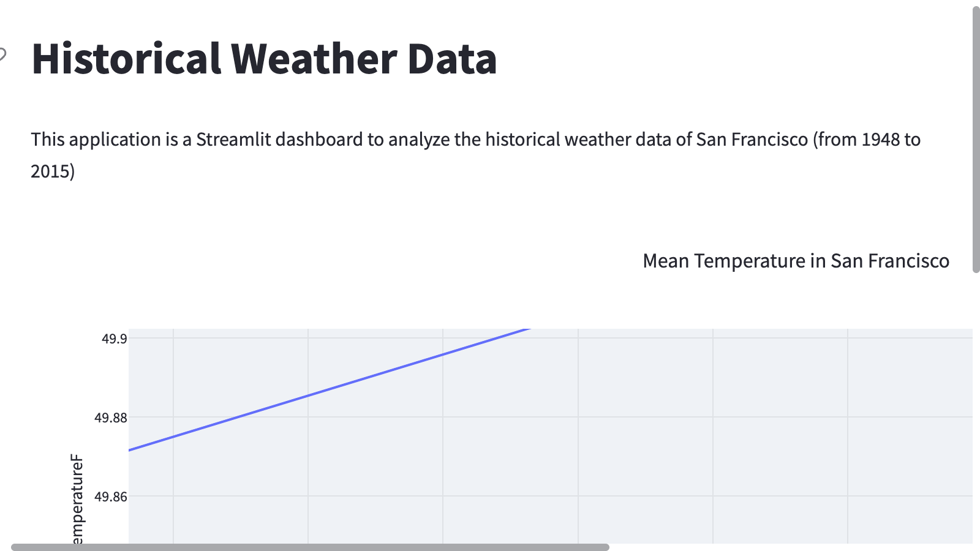Viewport: 980px width, 551px height.
Task: Click the "Mean Temperature in San Francisco" chart title
Action: 796,261
